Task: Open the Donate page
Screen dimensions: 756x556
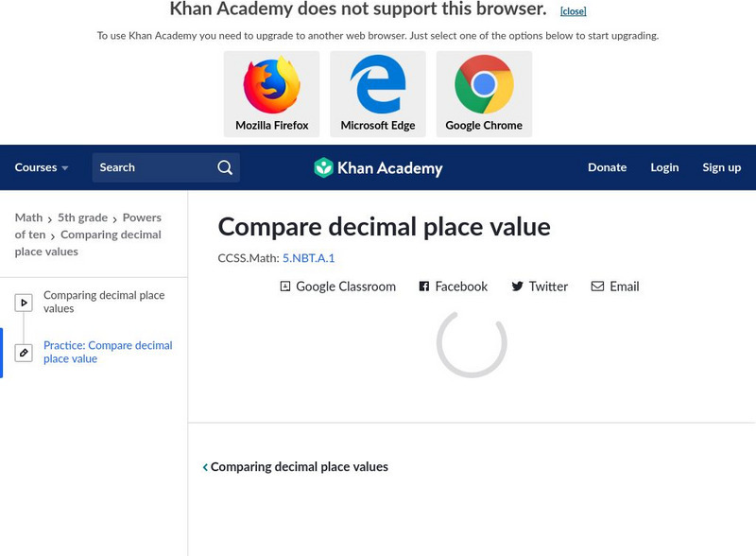Action: [x=607, y=167]
